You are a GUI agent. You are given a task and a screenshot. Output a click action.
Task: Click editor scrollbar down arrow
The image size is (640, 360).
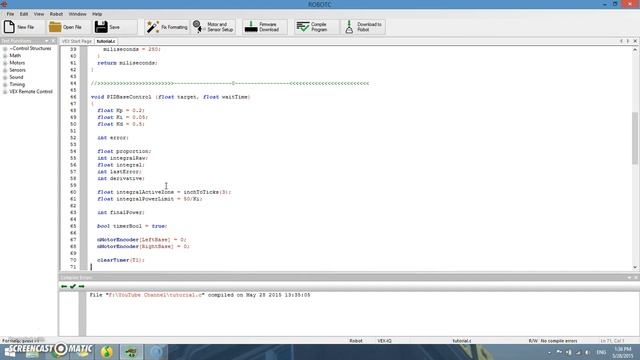[635, 267]
